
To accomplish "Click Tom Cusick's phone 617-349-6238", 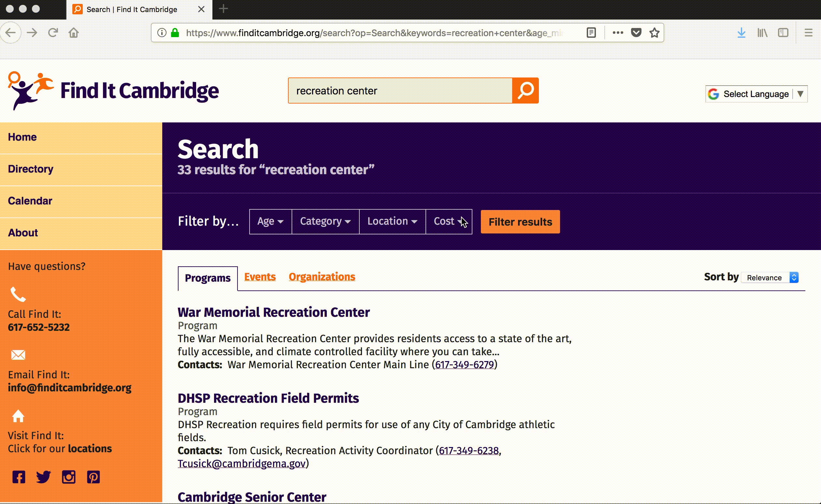I will tap(468, 451).
